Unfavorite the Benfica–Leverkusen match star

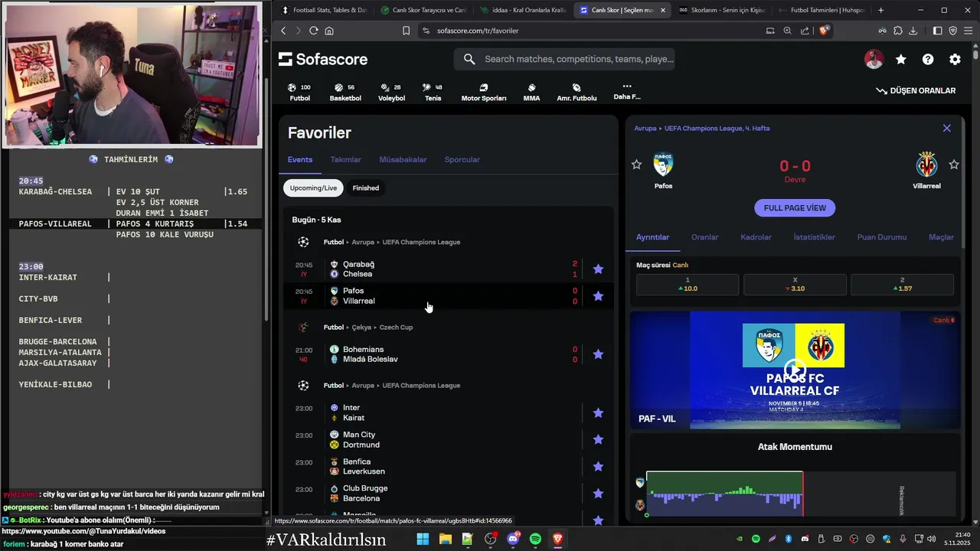(598, 466)
